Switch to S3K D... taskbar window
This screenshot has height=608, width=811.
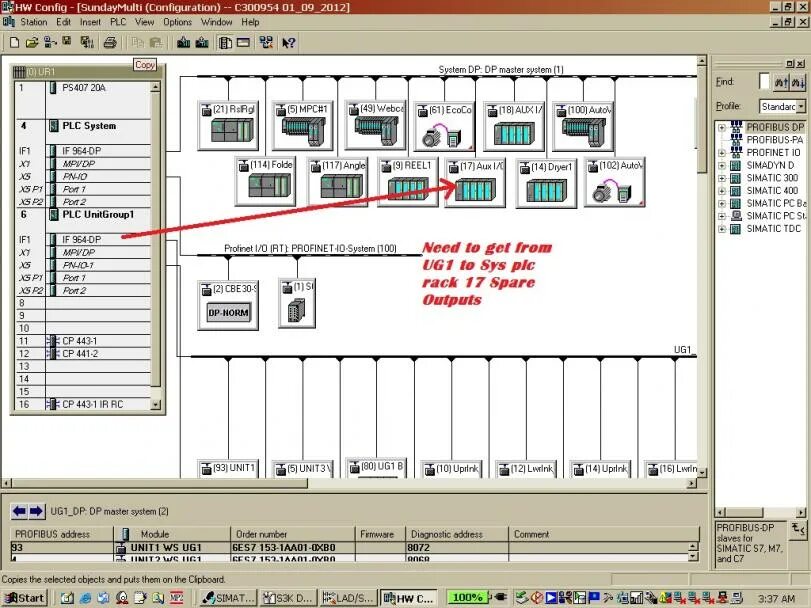(288, 598)
